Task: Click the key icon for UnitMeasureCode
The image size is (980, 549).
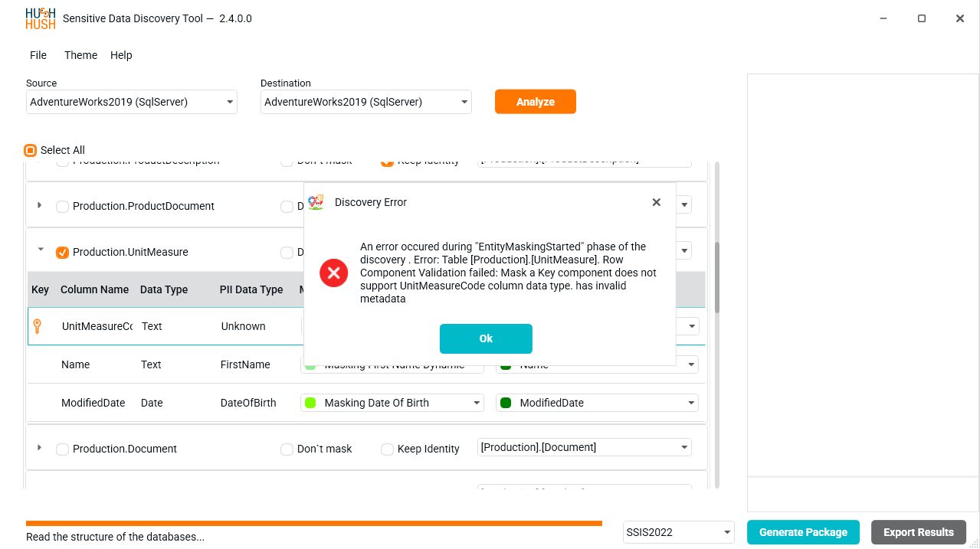Action: [x=37, y=326]
